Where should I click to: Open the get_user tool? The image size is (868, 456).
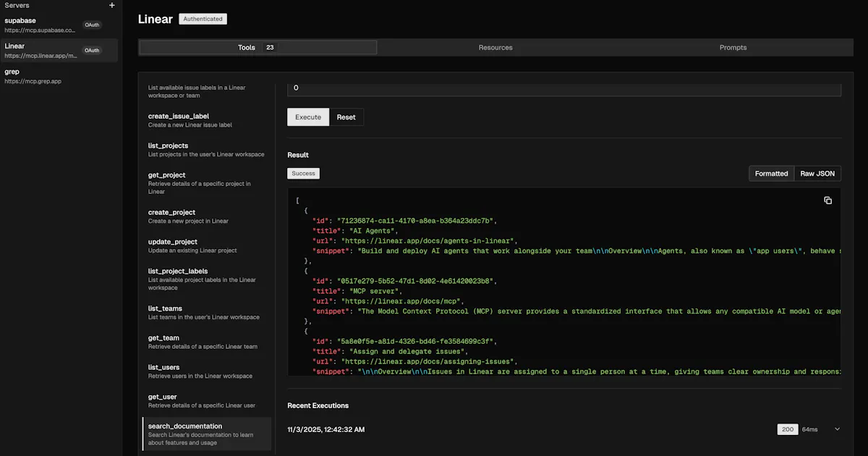(207, 401)
